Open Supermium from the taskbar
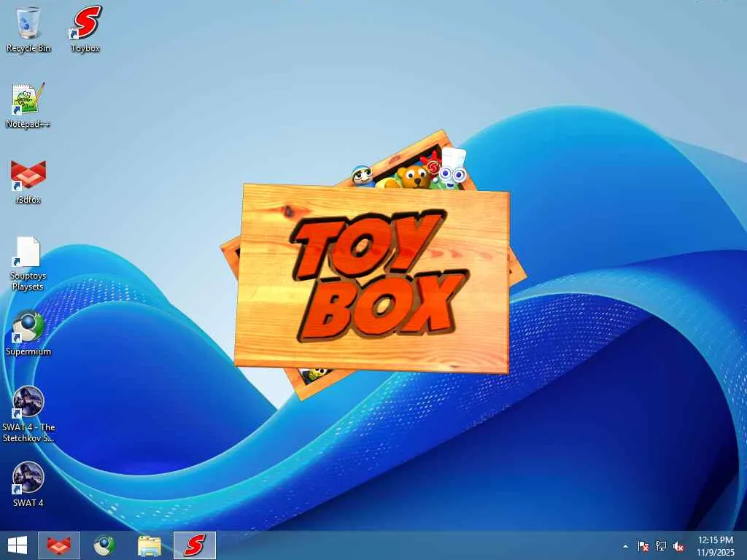Image resolution: width=747 pixels, height=560 pixels. 104,545
